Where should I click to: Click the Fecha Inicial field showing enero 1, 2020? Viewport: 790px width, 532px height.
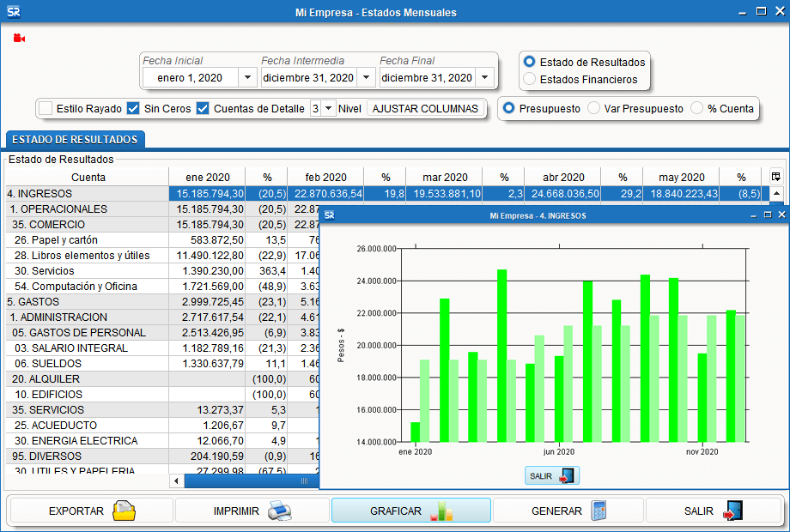coord(190,77)
